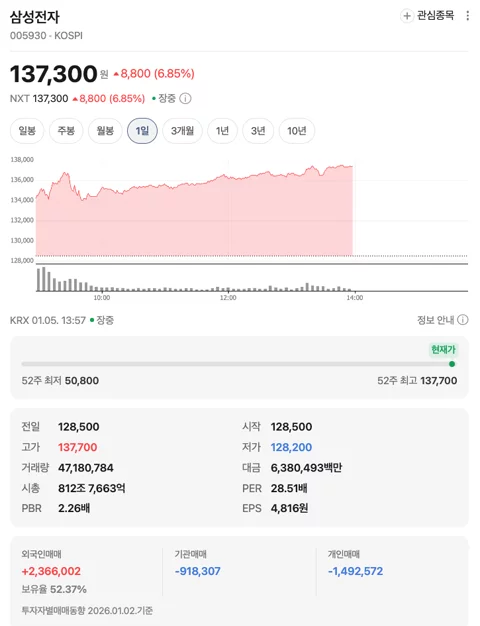This screenshot has height=626, width=480.
Task: Click the 현재가 green badge
Action: coord(443,349)
